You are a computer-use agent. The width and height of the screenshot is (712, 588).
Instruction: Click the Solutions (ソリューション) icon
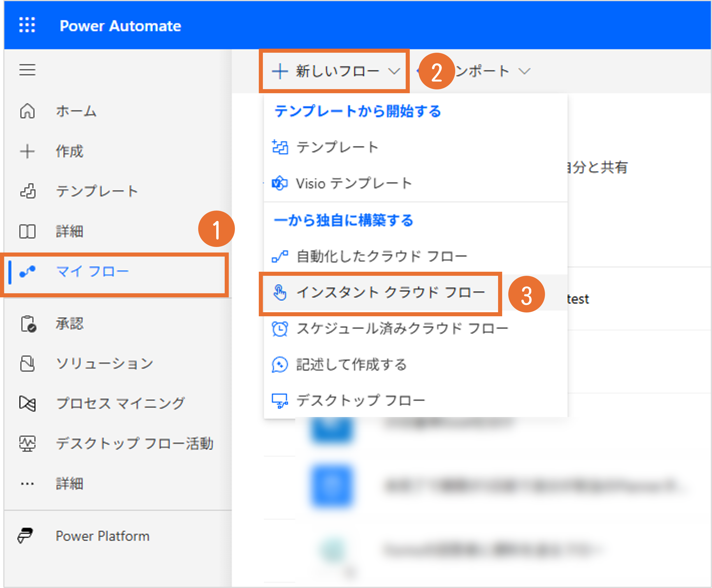(27, 364)
